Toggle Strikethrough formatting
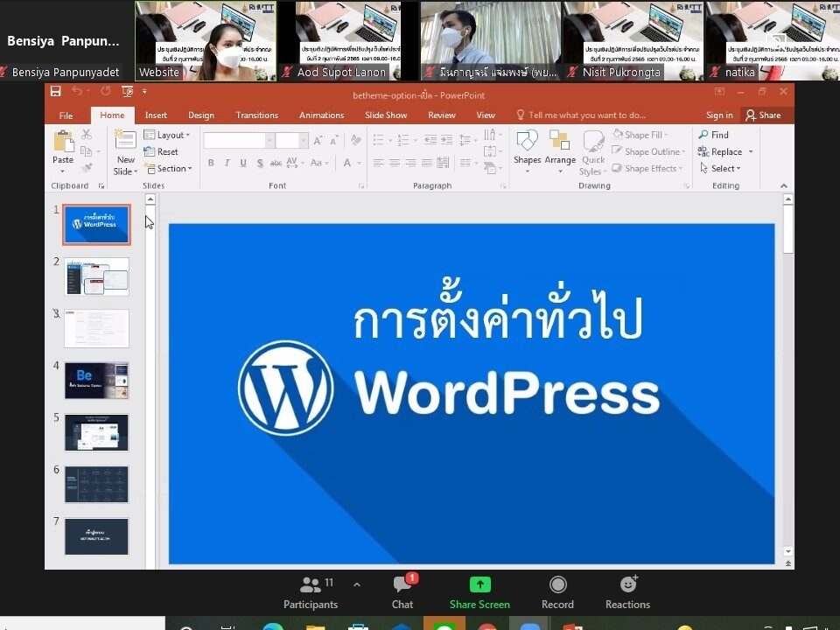The image size is (840, 630). click(276, 163)
